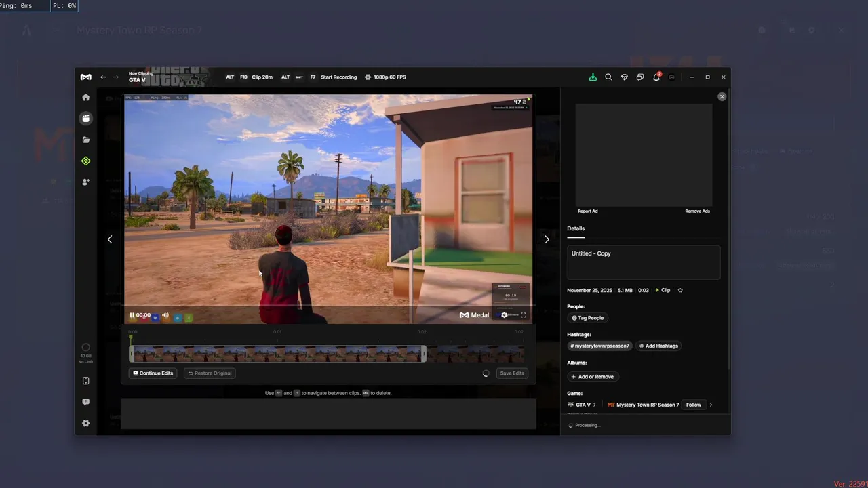Follow Mystery Town RP Season 7
The image size is (868, 488).
coord(693,405)
